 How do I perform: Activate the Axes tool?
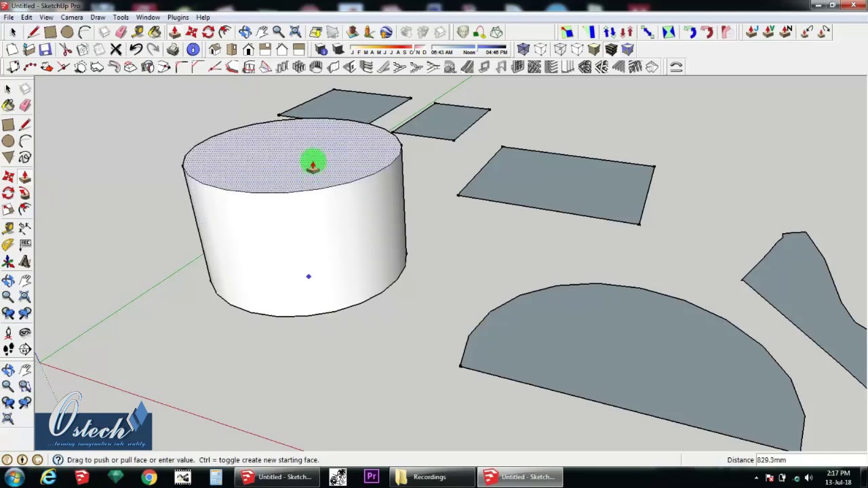8,262
